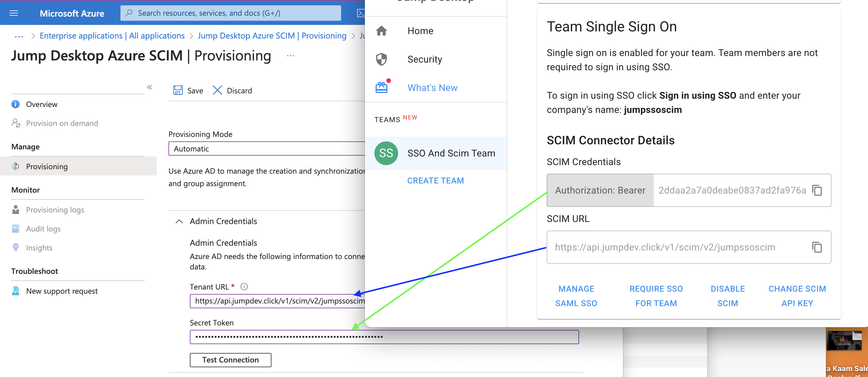Open the Azure portal hamburger menu

click(x=13, y=13)
